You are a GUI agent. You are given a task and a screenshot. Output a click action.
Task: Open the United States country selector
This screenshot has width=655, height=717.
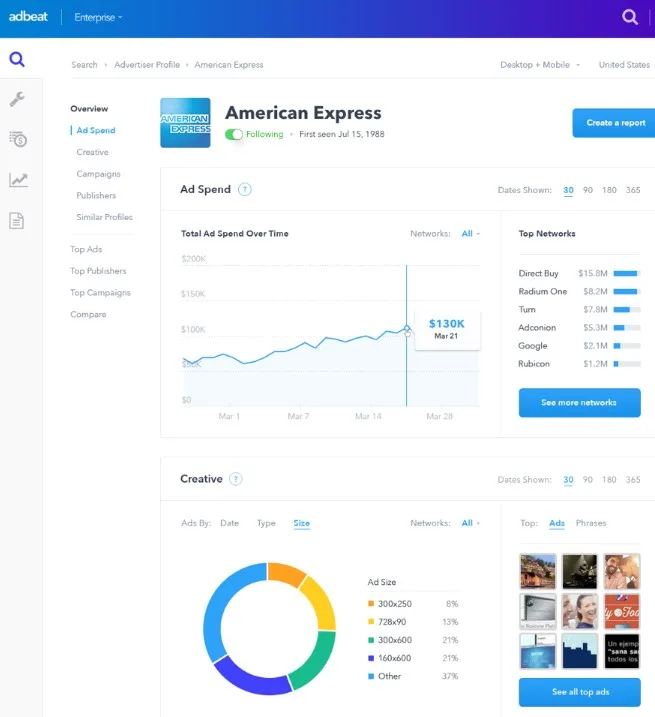[624, 65]
